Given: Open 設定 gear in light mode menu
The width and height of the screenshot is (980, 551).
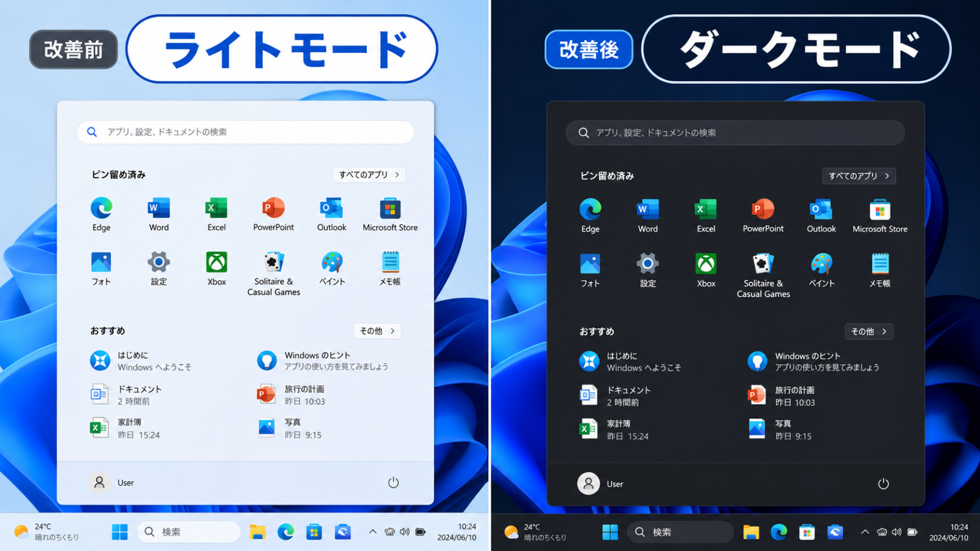Looking at the screenshot, I should [159, 269].
